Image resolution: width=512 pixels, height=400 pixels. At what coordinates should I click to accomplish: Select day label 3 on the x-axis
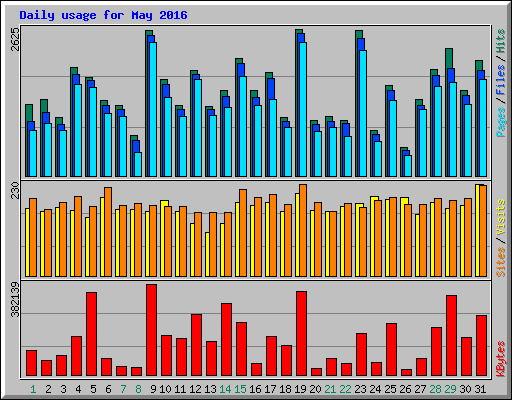pyautogui.click(x=63, y=389)
